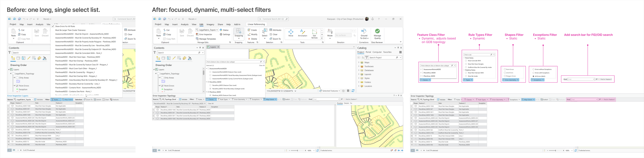644x158 pixels.
Task: Open the Portal tab in Catalog
Action: 368,52
